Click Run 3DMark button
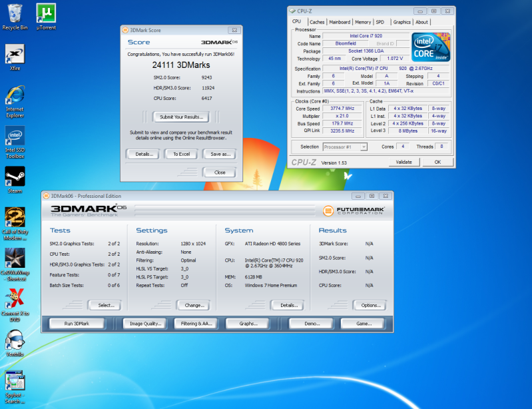Screen dimensions: 532x409 click(77, 324)
